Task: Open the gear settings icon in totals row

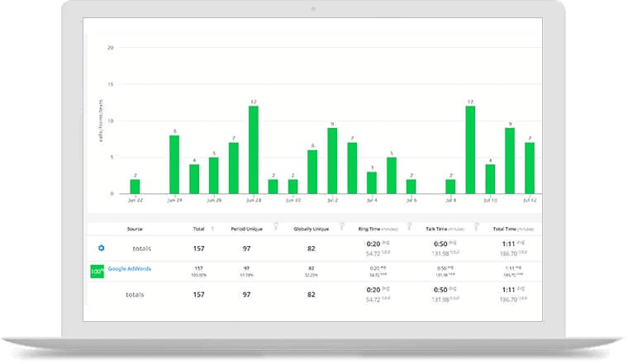Action: click(x=102, y=248)
